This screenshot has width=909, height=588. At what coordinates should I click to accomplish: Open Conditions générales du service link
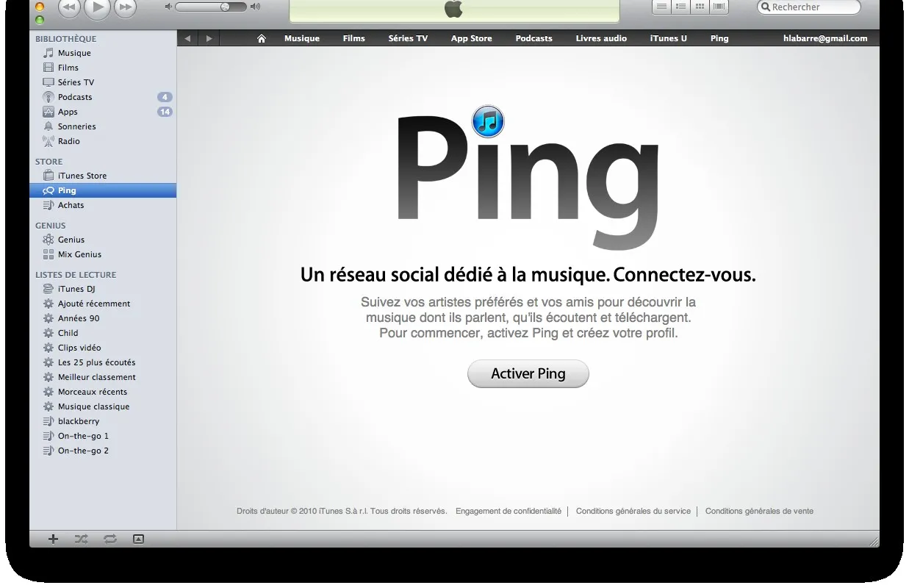633,511
